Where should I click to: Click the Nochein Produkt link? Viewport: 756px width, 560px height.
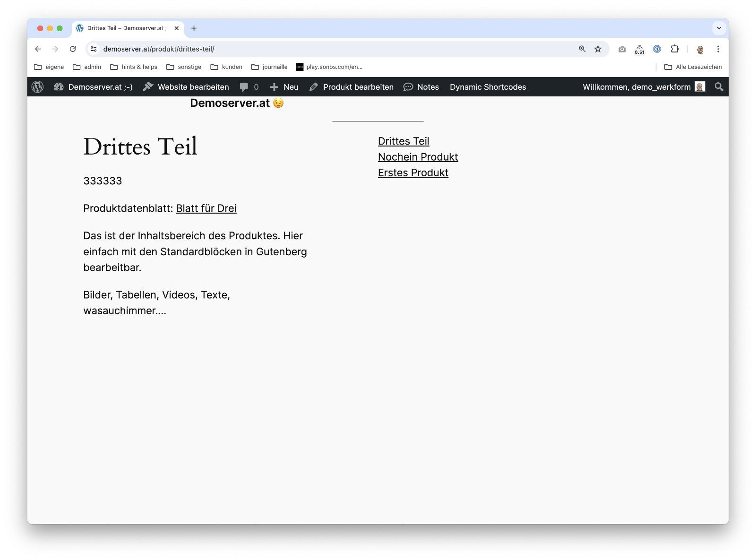pyautogui.click(x=418, y=157)
